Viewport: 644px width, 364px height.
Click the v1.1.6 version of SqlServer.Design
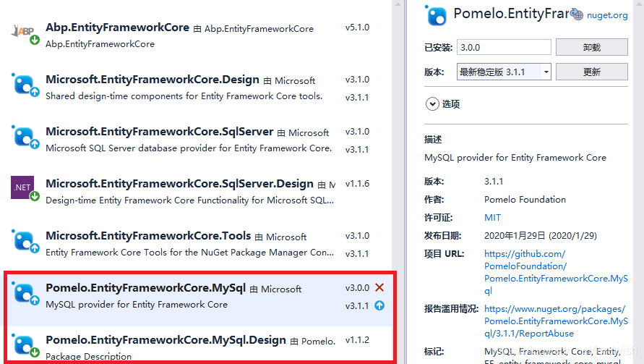point(357,184)
